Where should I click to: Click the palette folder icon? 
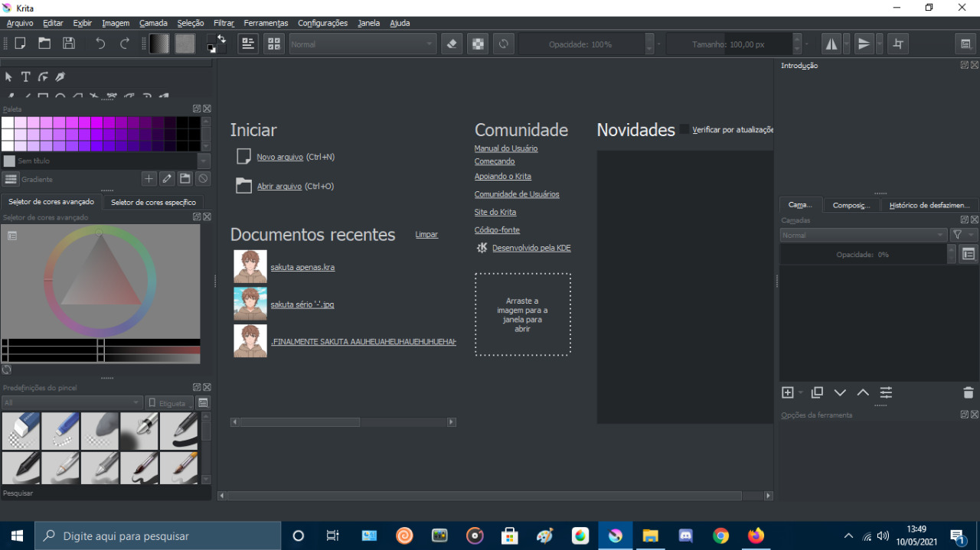185,179
